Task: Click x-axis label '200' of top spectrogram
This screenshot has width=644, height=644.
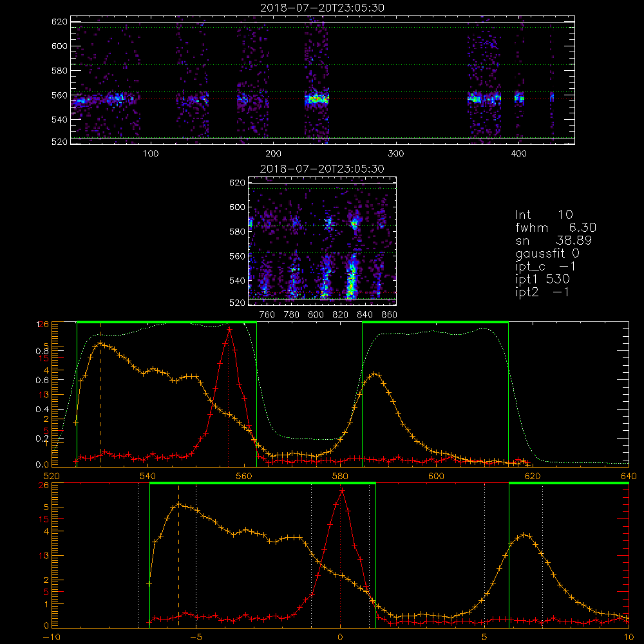Action: coord(273,154)
